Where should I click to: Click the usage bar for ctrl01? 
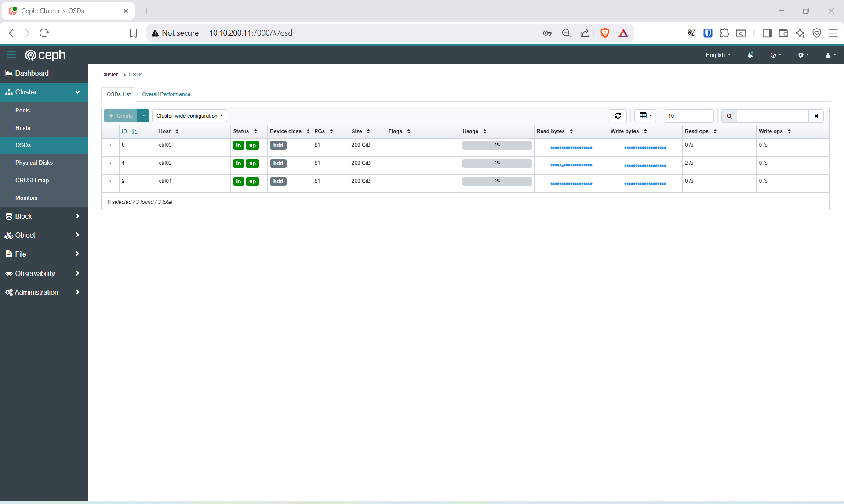pos(497,181)
